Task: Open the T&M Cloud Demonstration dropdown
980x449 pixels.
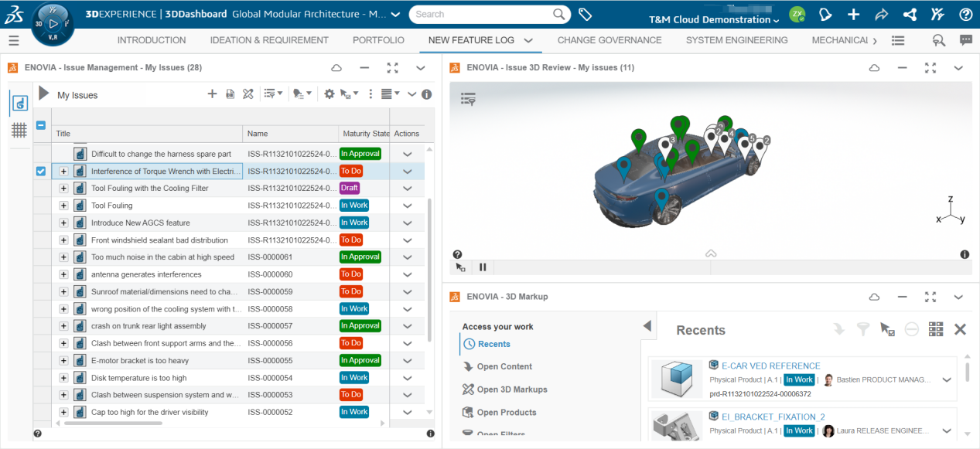Action: tap(714, 19)
